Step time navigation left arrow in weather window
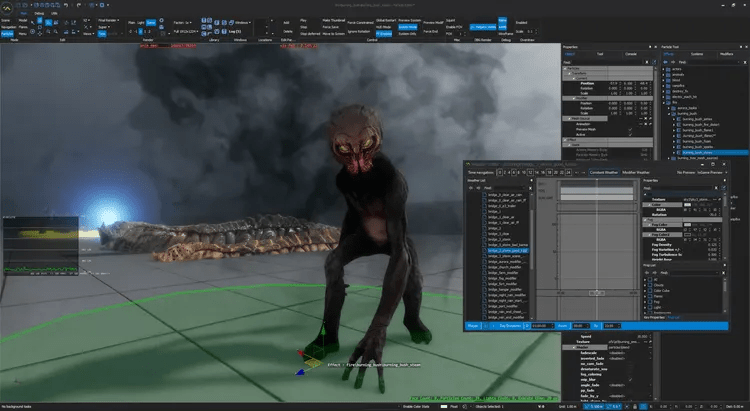The height and width of the screenshot is (411, 750). [576, 172]
